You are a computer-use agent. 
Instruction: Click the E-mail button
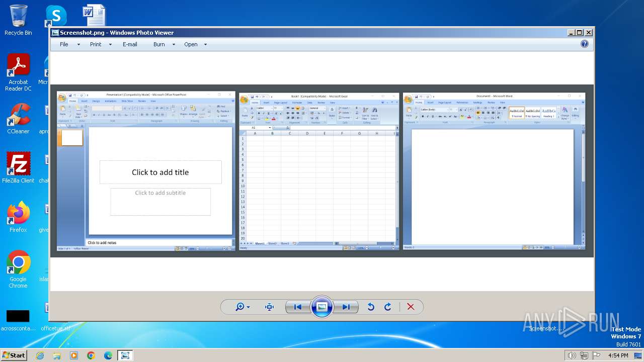coord(130,44)
